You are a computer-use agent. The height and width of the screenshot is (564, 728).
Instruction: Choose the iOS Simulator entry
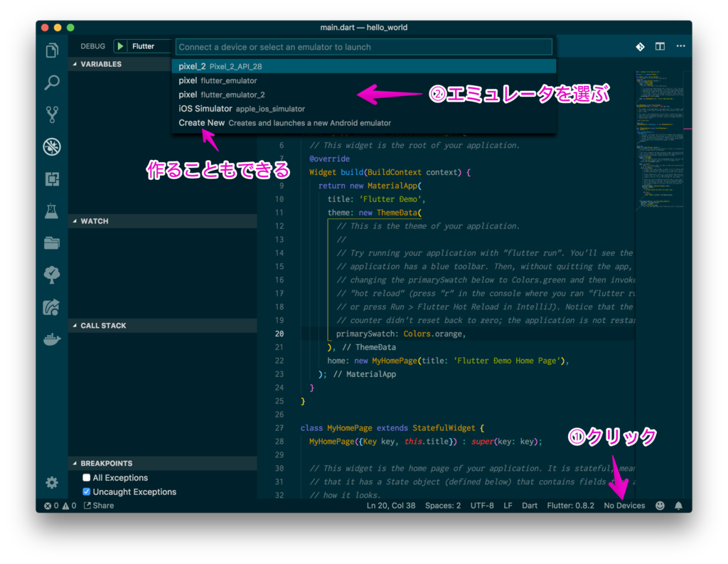(x=364, y=109)
